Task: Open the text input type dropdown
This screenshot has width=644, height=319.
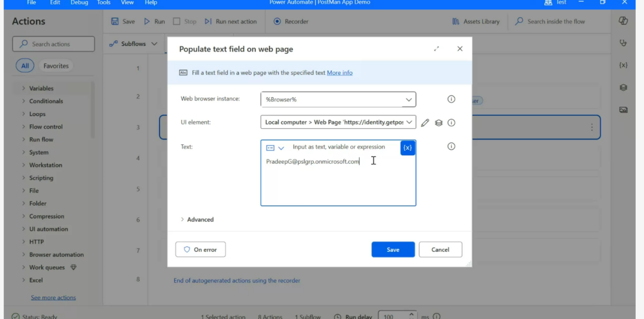Action: pyautogui.click(x=275, y=148)
